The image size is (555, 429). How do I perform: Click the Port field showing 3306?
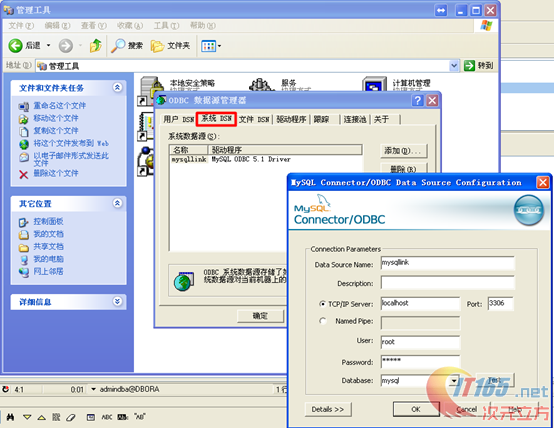point(500,303)
